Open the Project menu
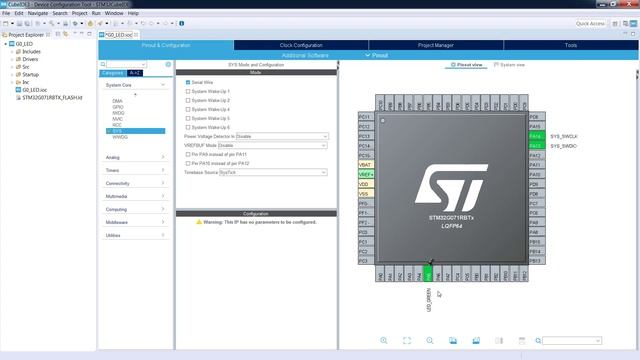This screenshot has width=640, height=360. point(80,13)
